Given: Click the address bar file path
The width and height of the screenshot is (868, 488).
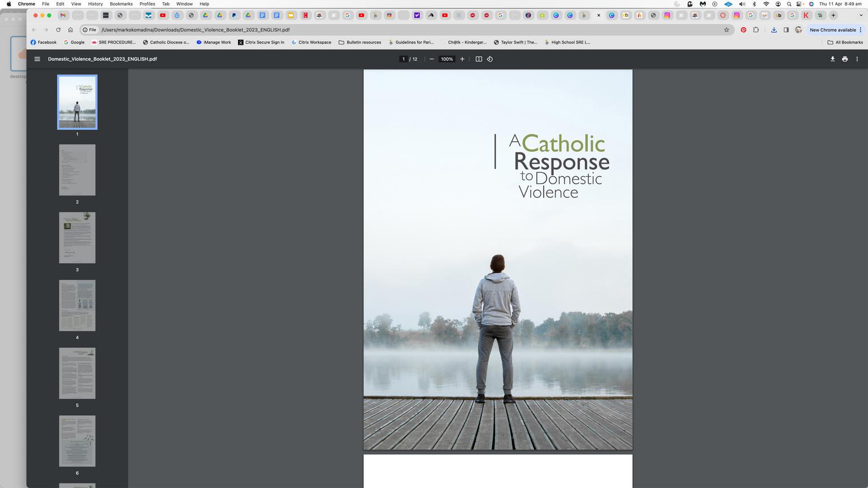Looking at the screenshot, I should [x=196, y=30].
